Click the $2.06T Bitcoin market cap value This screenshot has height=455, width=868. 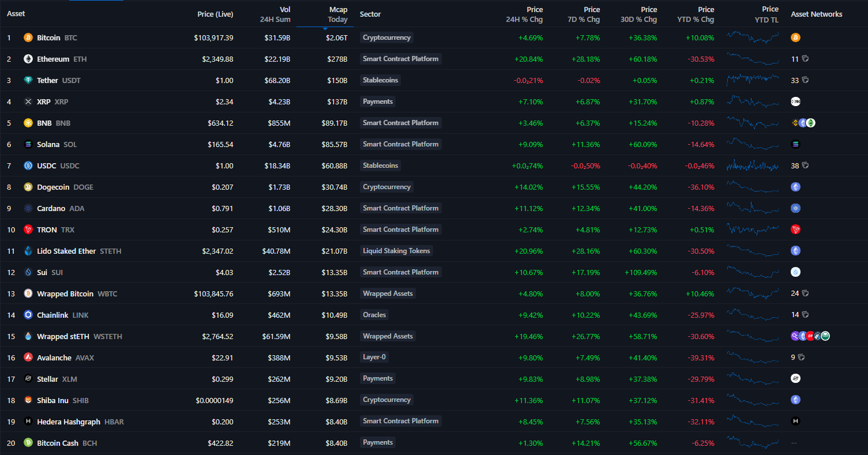337,37
